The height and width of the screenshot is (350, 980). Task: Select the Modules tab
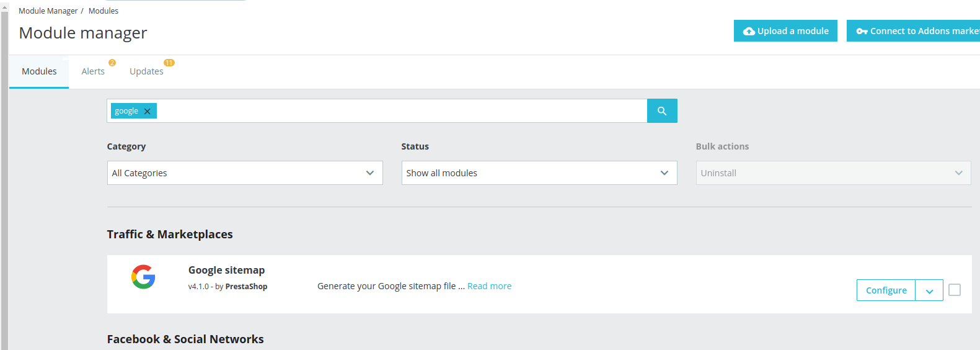point(39,71)
